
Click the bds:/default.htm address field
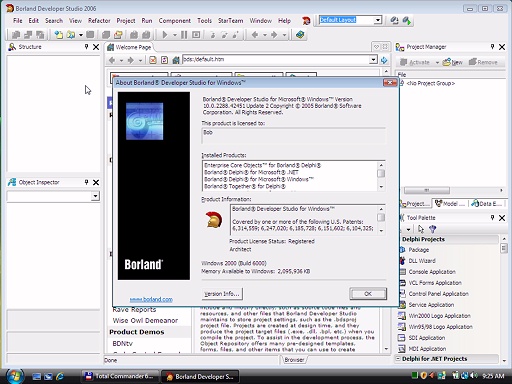[276, 60]
